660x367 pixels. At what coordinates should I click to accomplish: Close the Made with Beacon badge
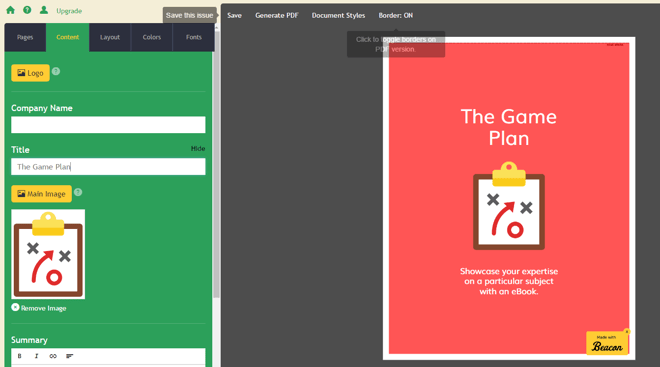point(627,332)
